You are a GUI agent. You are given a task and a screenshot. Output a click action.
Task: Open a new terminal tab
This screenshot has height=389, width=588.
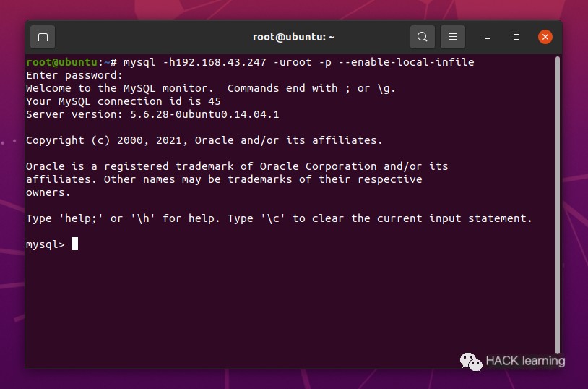click(x=43, y=37)
